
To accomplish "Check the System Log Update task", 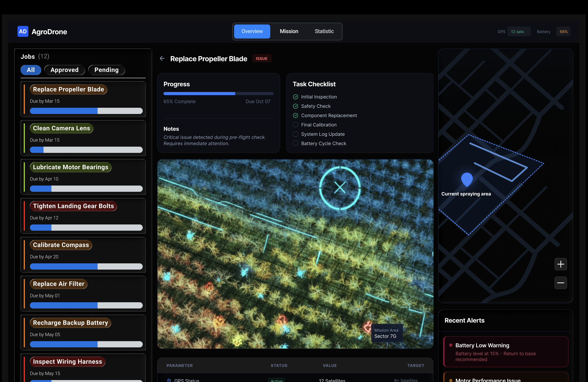I will [x=296, y=134].
